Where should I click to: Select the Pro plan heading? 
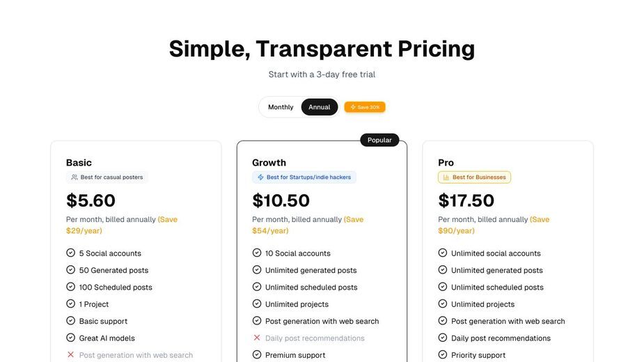point(446,163)
